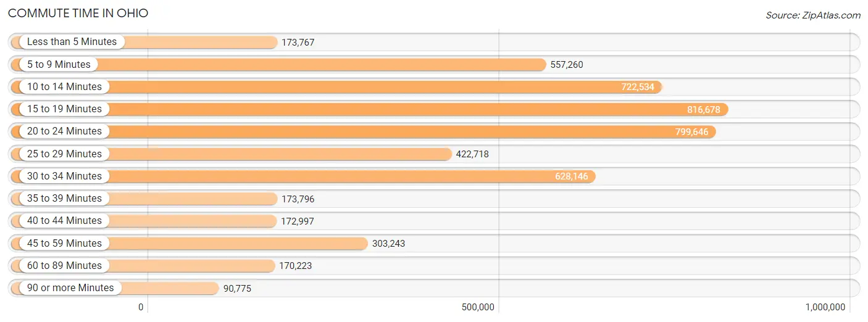The height and width of the screenshot is (322, 868).
Task: Click the "20 to 24 Minutes" label pill
Action: point(64,131)
